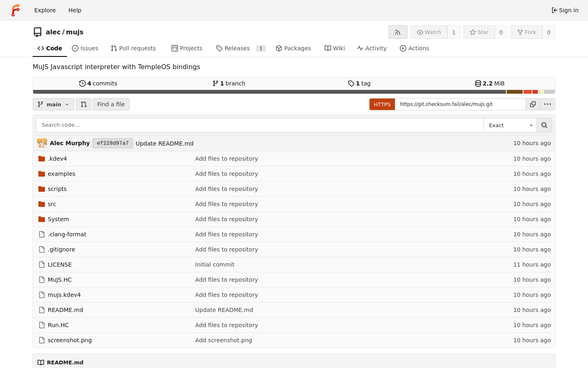The height and width of the screenshot is (368, 588).
Task: Open the more clone options ellipsis menu
Action: (x=548, y=104)
